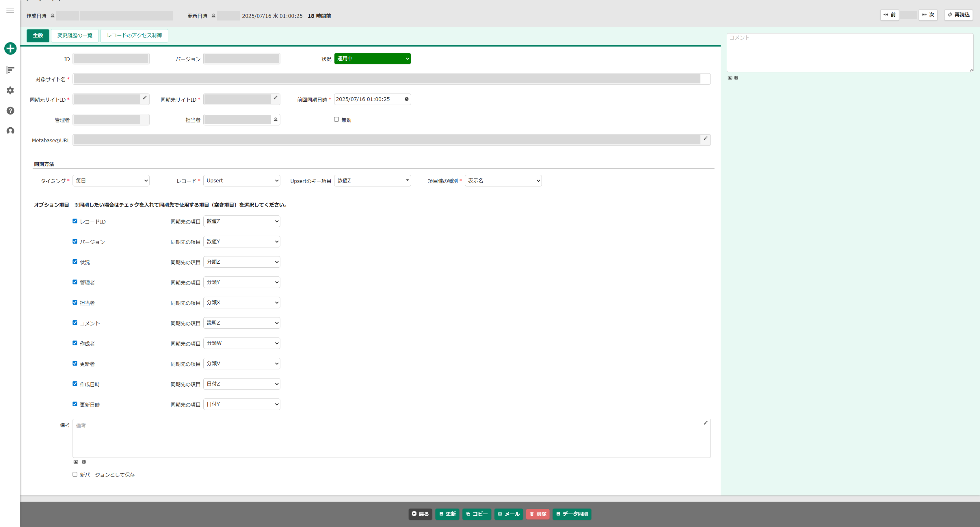The image size is (980, 527).
Task: Open the green 状況 status selector 運用中
Action: [x=372, y=59]
